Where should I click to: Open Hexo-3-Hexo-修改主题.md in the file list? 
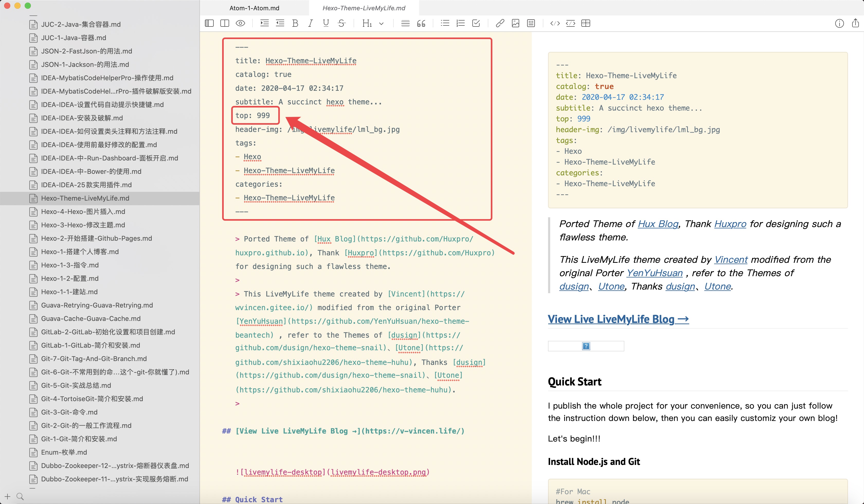pos(83,225)
